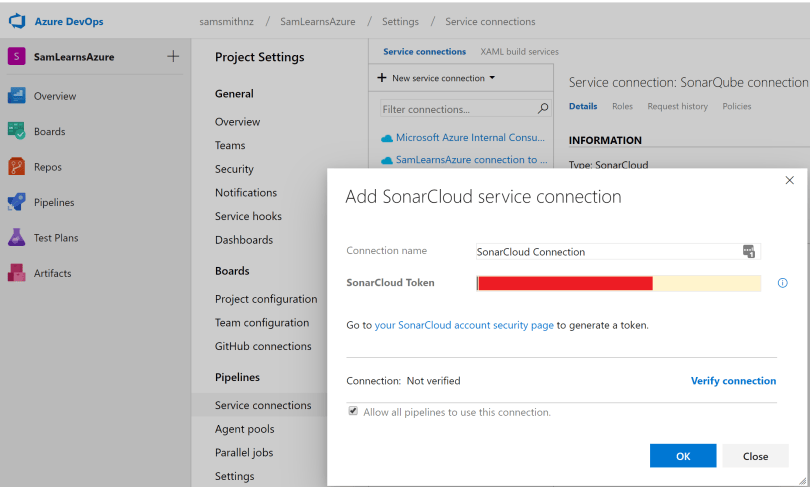Open SamLearnsAzure connection to ... entry
Screen dimensions: 810x487
(x=471, y=160)
